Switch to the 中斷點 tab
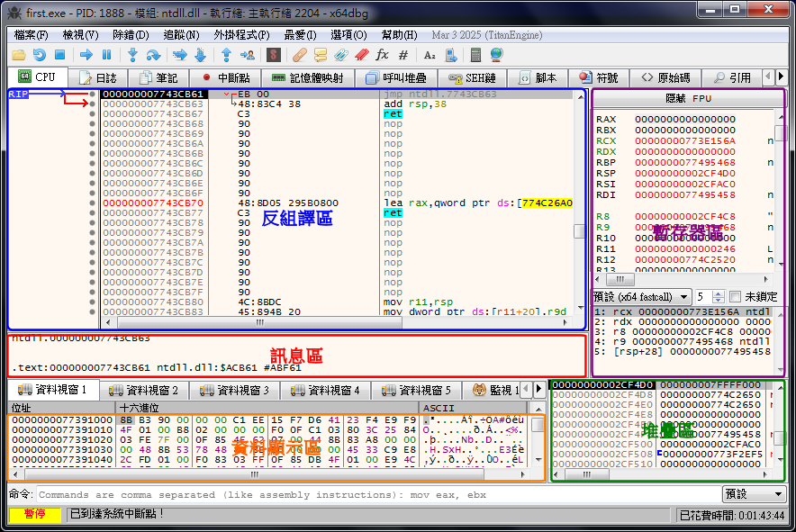Viewport: 796px width, 532px height. (x=225, y=78)
